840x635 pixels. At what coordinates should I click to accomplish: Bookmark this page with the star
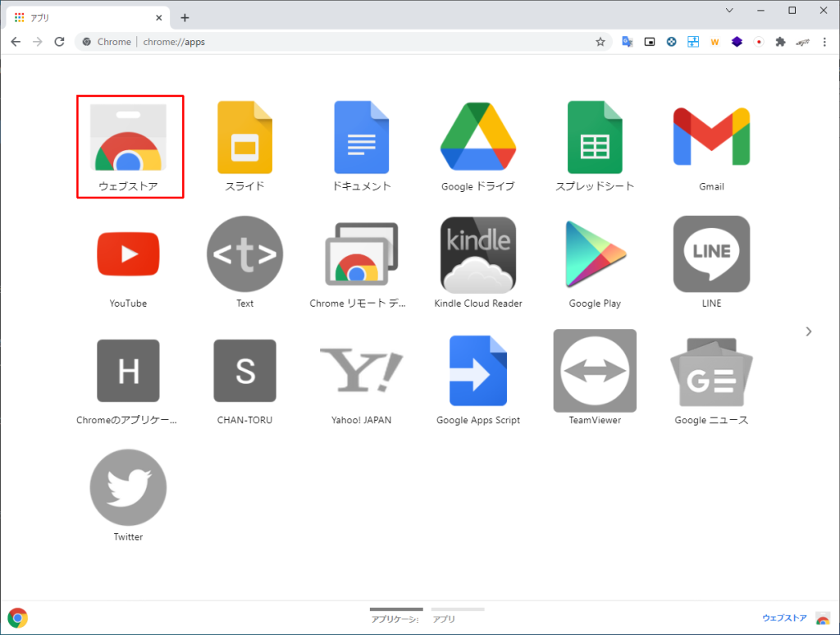click(x=600, y=42)
